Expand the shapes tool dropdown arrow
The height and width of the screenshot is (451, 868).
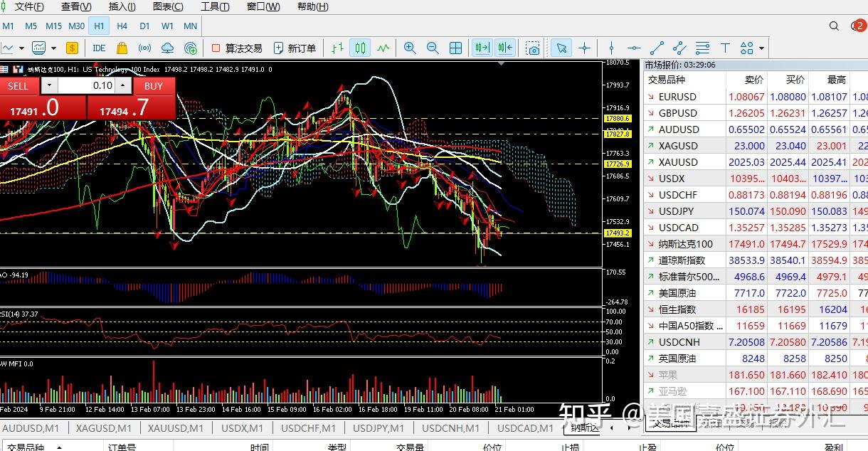pyautogui.click(x=761, y=48)
